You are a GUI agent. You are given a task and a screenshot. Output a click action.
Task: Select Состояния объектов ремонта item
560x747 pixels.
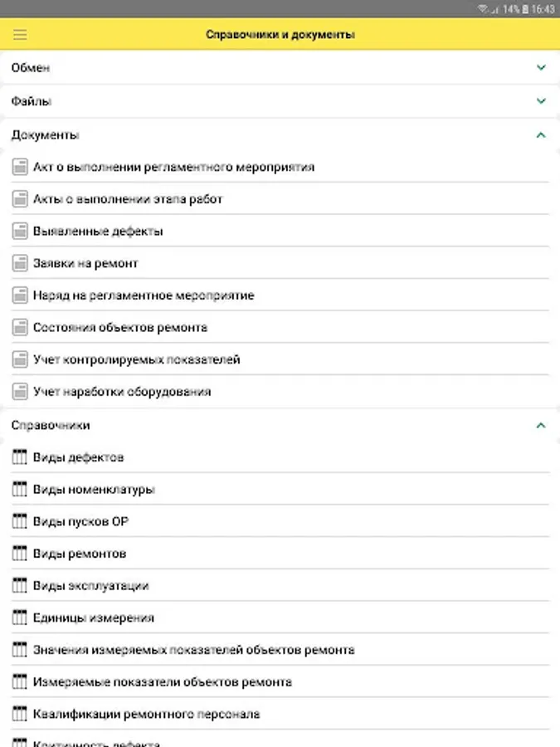[x=120, y=328]
